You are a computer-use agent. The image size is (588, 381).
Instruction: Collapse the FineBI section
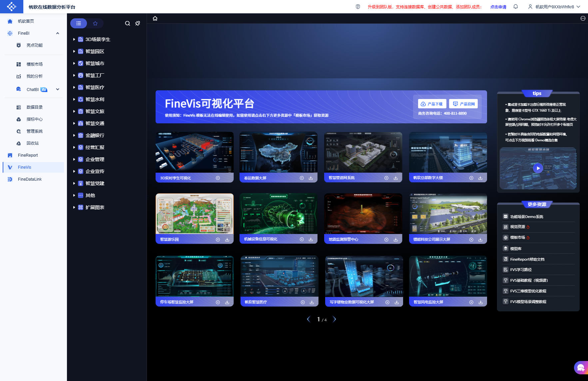click(x=58, y=33)
